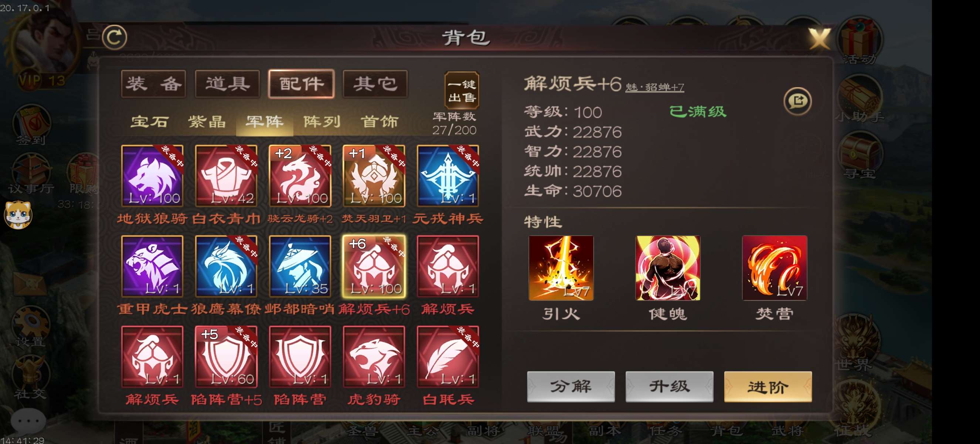The image size is (980, 444).
Task: View the 焚营 trait skill
Action: pyautogui.click(x=774, y=268)
